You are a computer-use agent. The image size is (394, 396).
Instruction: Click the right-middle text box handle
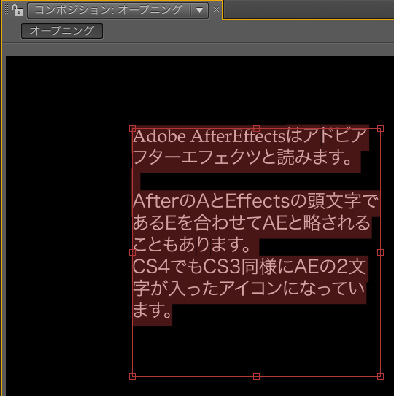tap(380, 252)
